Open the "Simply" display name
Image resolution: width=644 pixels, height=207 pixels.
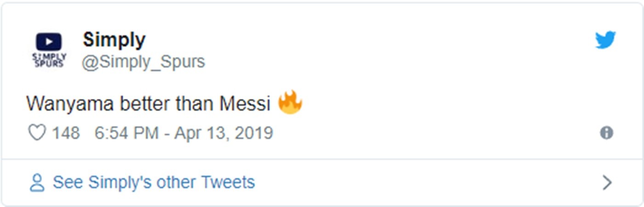point(114,40)
